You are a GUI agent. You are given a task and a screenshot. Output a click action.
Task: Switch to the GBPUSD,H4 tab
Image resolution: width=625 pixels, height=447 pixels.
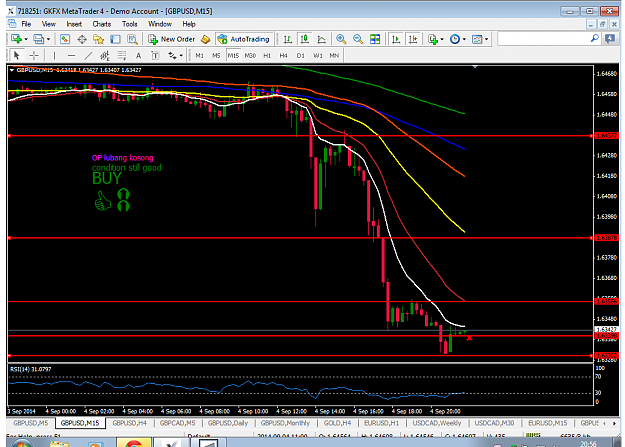tap(130, 423)
